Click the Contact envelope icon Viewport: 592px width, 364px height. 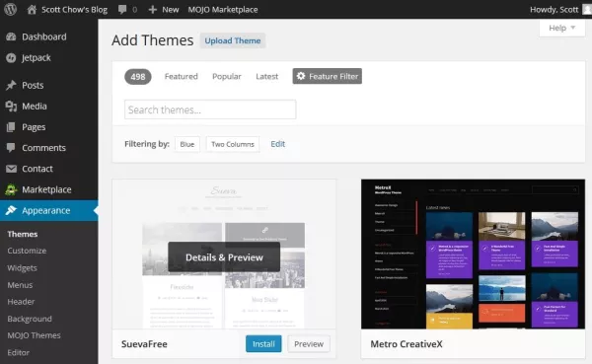(11, 169)
